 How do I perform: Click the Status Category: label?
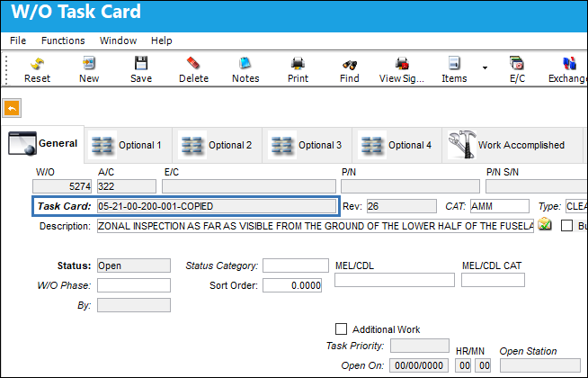coord(222,265)
